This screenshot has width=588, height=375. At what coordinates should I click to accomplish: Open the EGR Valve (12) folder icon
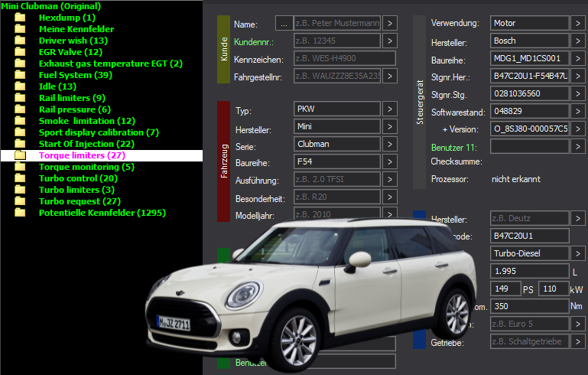20,52
